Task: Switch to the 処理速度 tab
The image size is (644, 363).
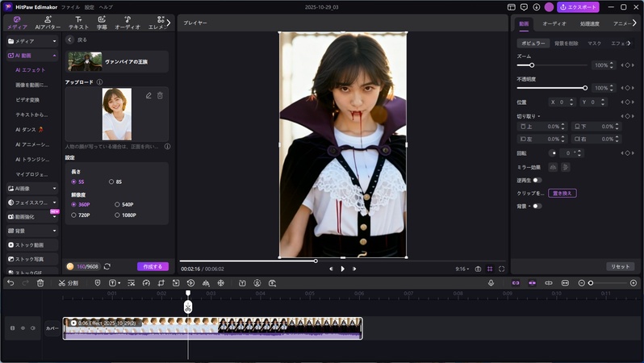Action: tap(589, 24)
